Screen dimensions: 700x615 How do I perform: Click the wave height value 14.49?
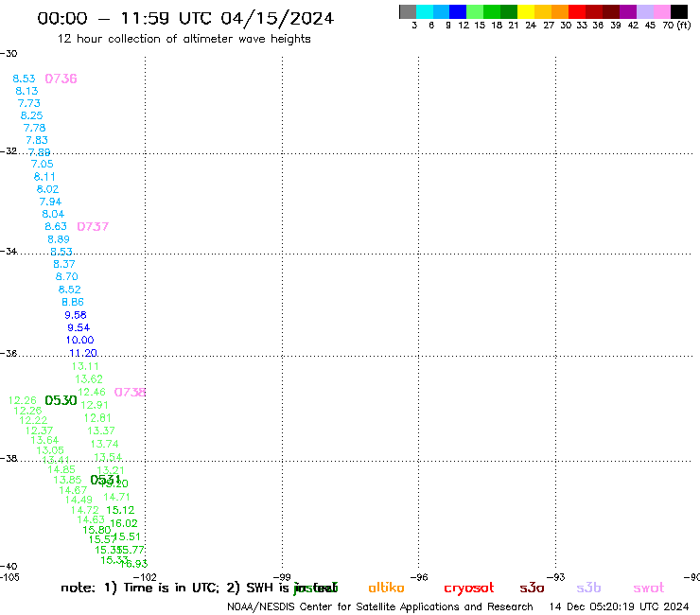click(x=79, y=500)
